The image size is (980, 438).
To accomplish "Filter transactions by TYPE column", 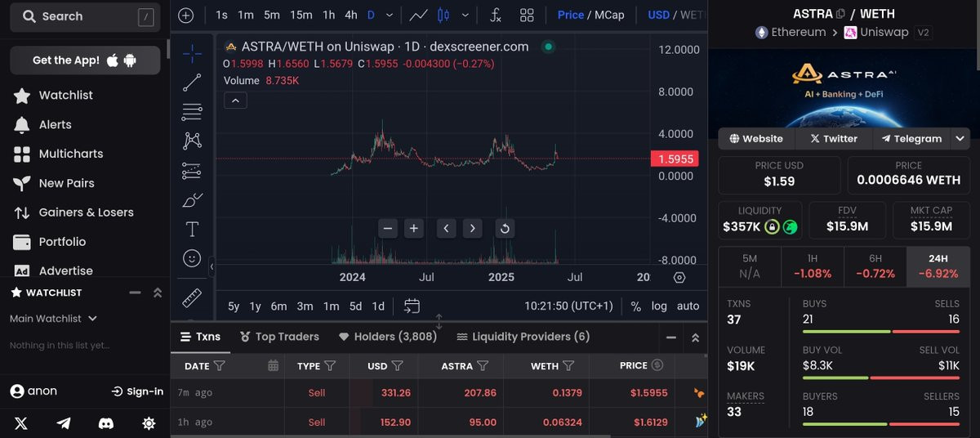I will [x=330, y=366].
